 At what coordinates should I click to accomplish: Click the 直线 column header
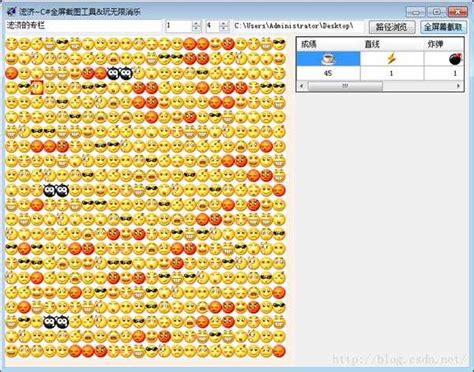click(392, 44)
